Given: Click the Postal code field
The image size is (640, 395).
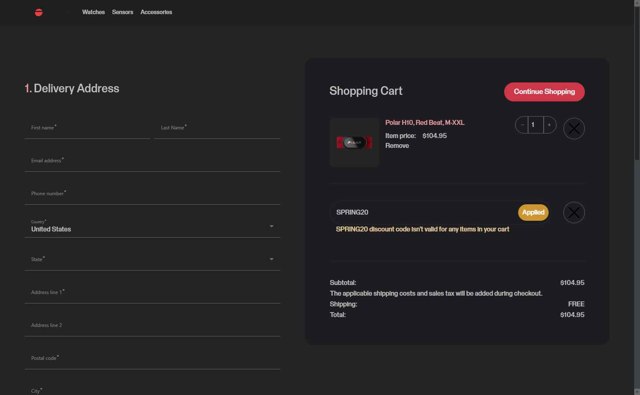Looking at the screenshot, I should pos(152,358).
